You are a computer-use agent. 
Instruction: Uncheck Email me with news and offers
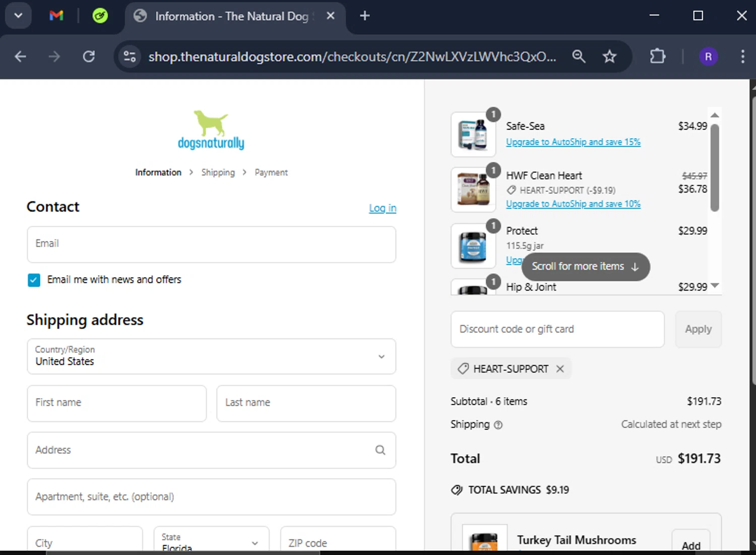[34, 280]
